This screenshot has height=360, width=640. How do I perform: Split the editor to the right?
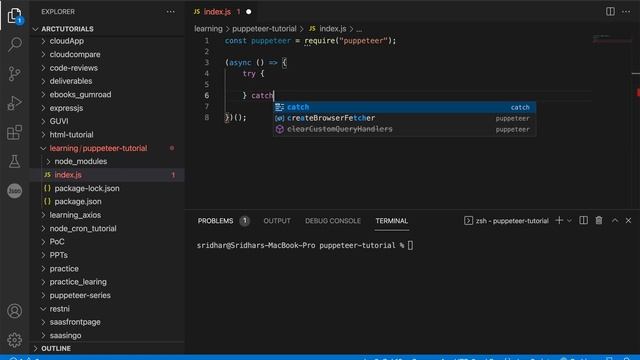(x=610, y=11)
